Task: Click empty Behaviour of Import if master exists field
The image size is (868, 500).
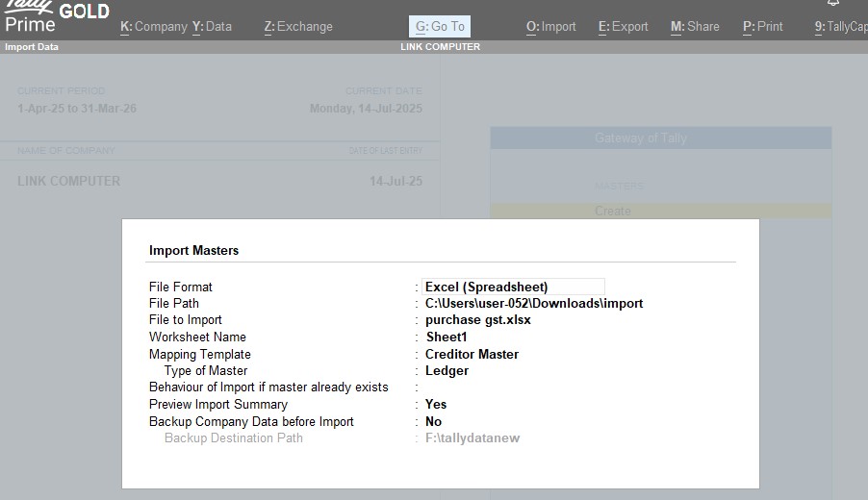Action: coord(481,387)
